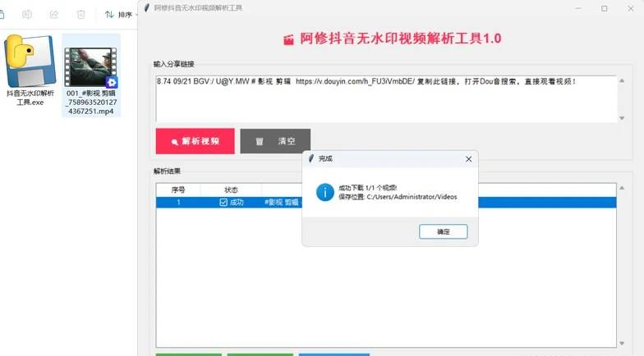644x356 pixels.
Task: Toggle the 成功 checkbox in row 1
Action: coord(223,202)
